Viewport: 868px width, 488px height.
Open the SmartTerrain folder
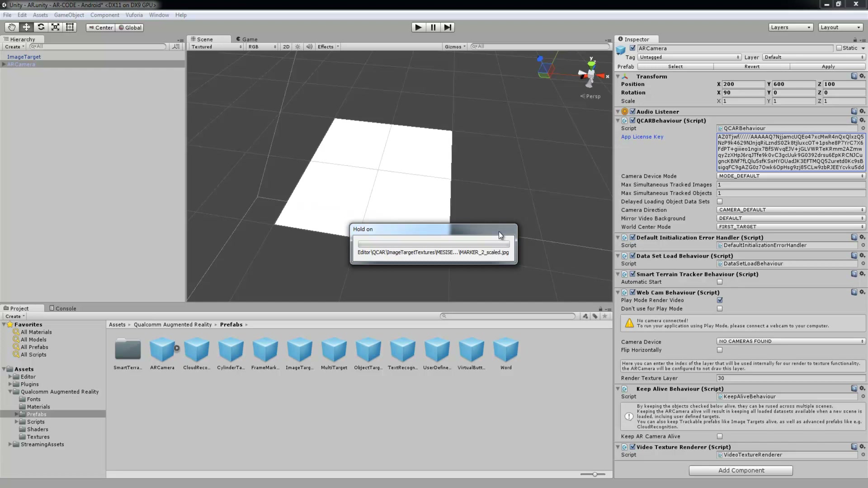pyautogui.click(x=128, y=354)
